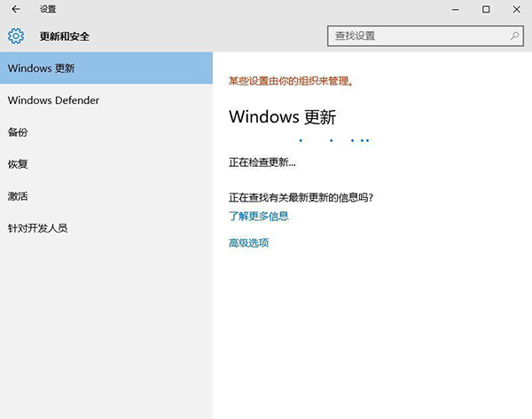
Task: Click the orange organization-managed notice text
Action: [292, 81]
